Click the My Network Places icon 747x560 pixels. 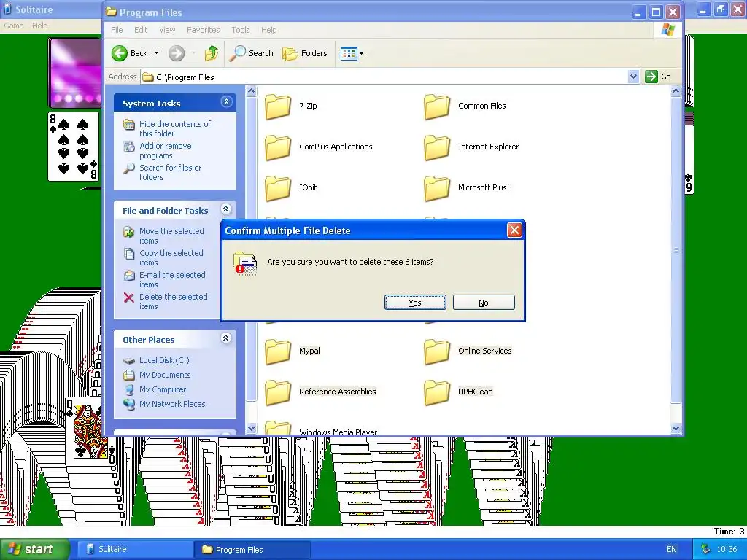[x=128, y=404]
